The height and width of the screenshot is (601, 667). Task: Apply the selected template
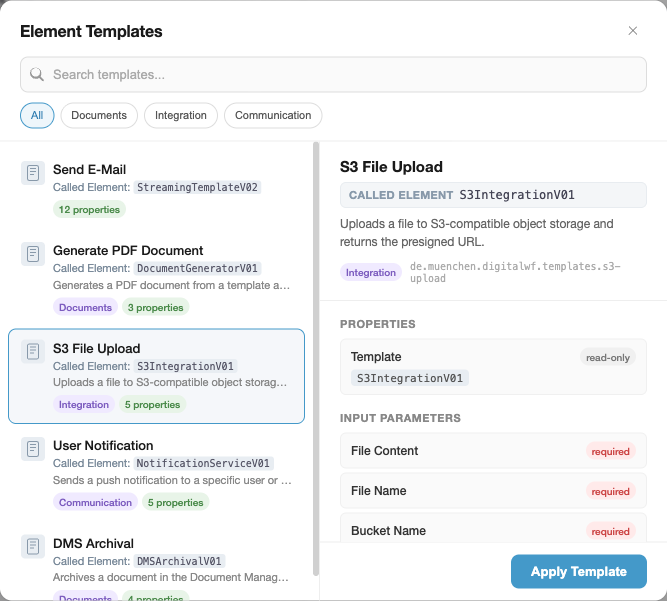(579, 571)
